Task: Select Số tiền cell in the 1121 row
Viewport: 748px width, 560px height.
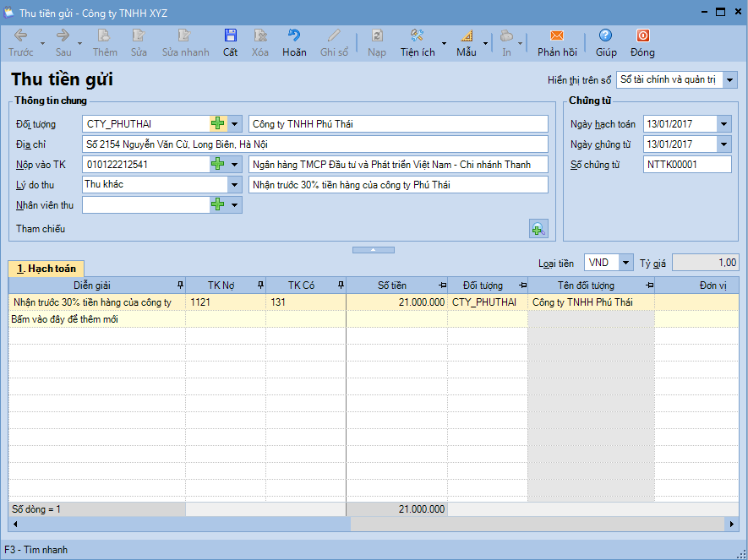Action: click(x=397, y=302)
